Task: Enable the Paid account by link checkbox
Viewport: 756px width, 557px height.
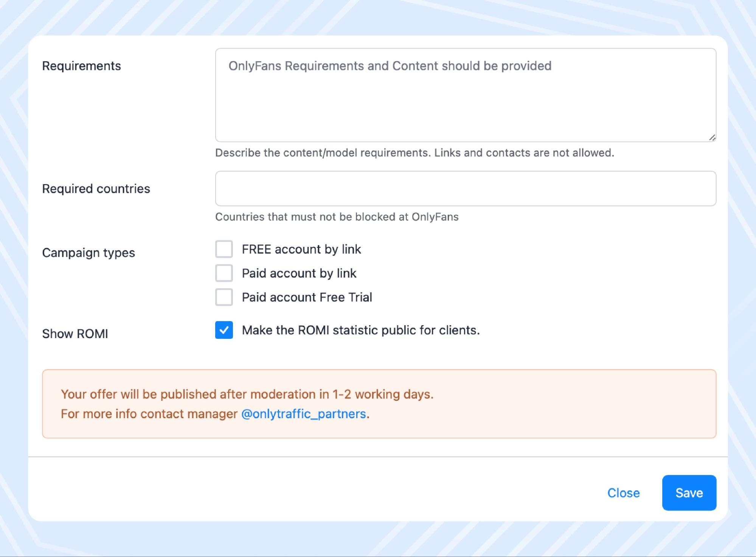Action: (224, 273)
